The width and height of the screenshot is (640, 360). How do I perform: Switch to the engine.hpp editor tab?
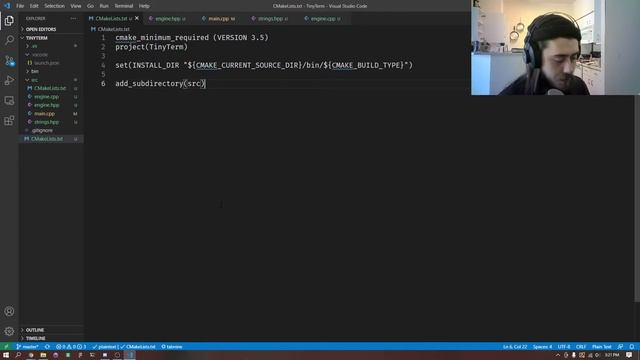click(167, 18)
